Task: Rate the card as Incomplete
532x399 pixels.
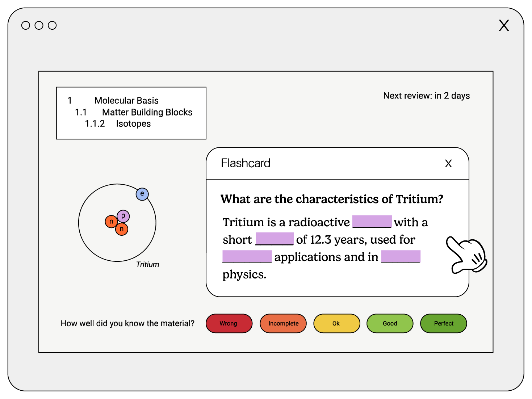Action: (283, 323)
